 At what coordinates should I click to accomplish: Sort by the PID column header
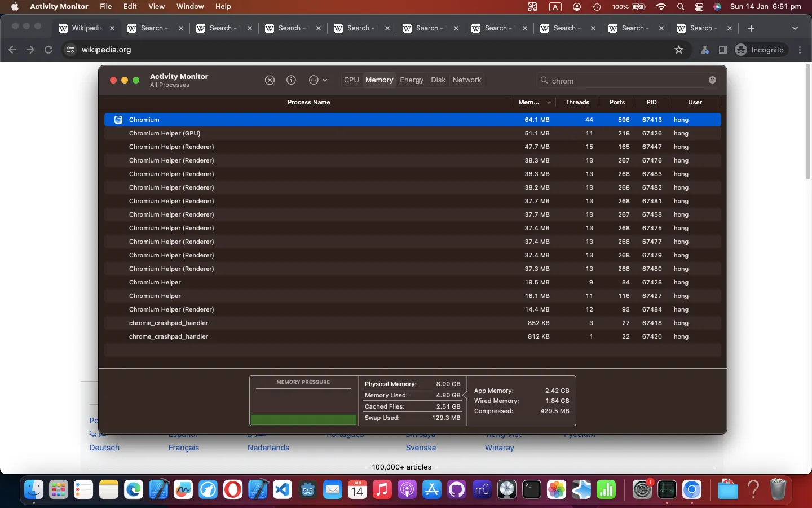(652, 102)
